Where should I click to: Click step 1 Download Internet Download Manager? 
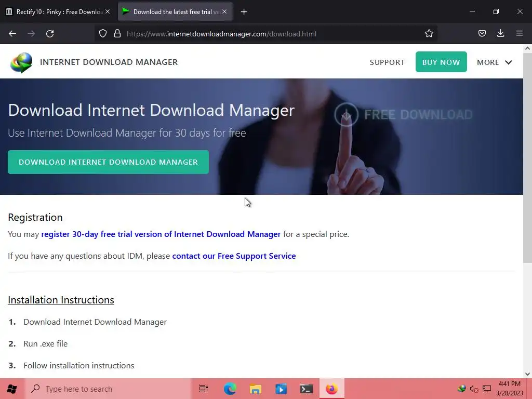pyautogui.click(x=95, y=322)
